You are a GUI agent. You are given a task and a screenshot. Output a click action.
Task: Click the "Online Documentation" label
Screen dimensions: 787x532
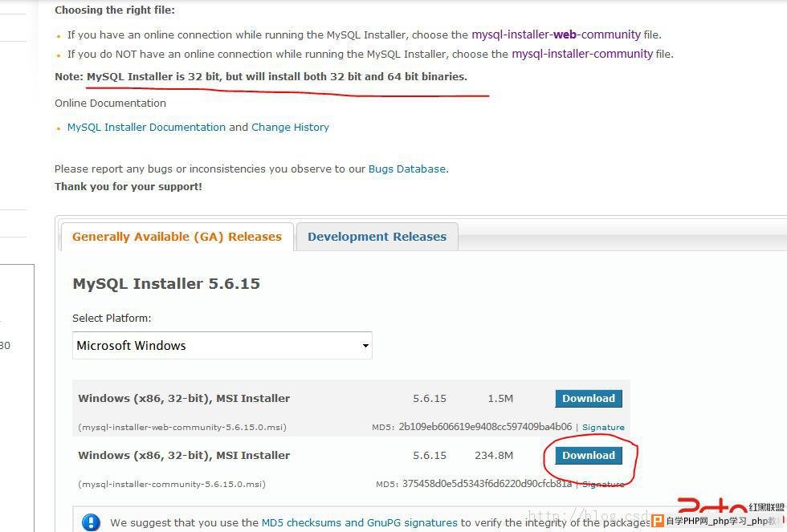(x=111, y=104)
